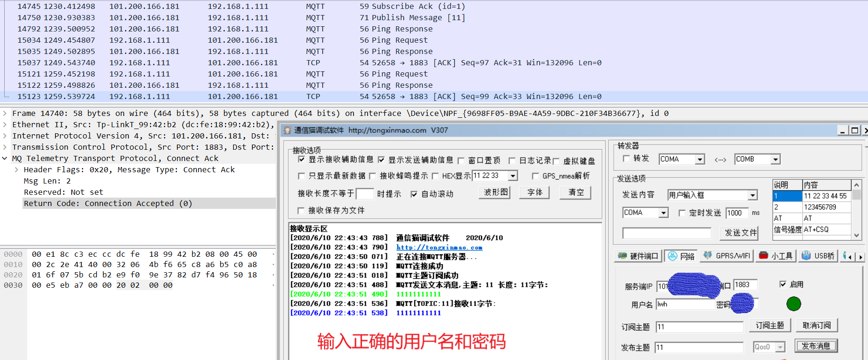Expand the Internet Protocol Version 4 row
Image resolution: width=868 pixels, height=360 pixels.
coord(5,136)
